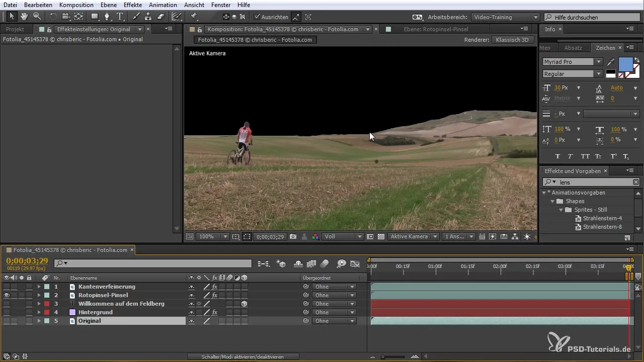
Task: Click Schalter/Modi aktivieren/deaktivieren button
Action: pyautogui.click(x=243, y=356)
